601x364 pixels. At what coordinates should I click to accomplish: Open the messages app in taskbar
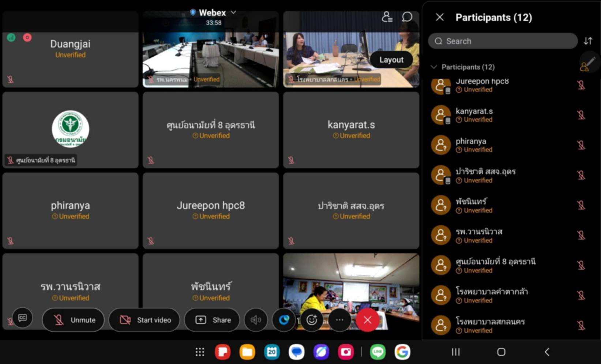click(x=297, y=352)
